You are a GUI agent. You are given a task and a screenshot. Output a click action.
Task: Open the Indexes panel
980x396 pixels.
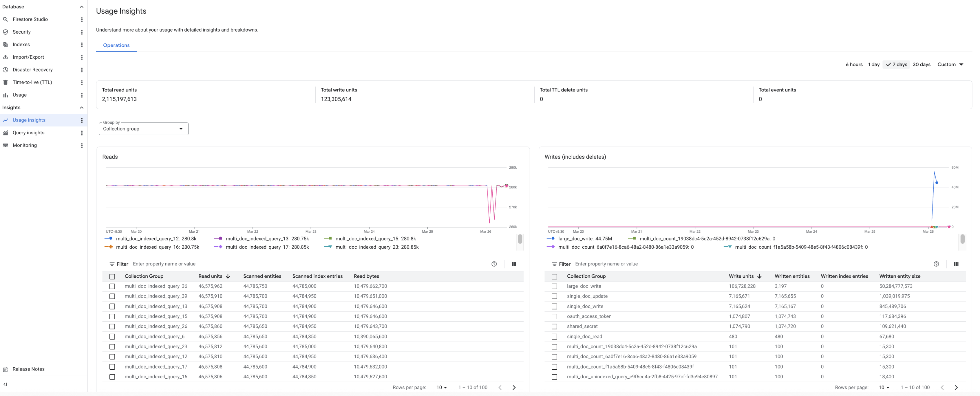click(21, 45)
